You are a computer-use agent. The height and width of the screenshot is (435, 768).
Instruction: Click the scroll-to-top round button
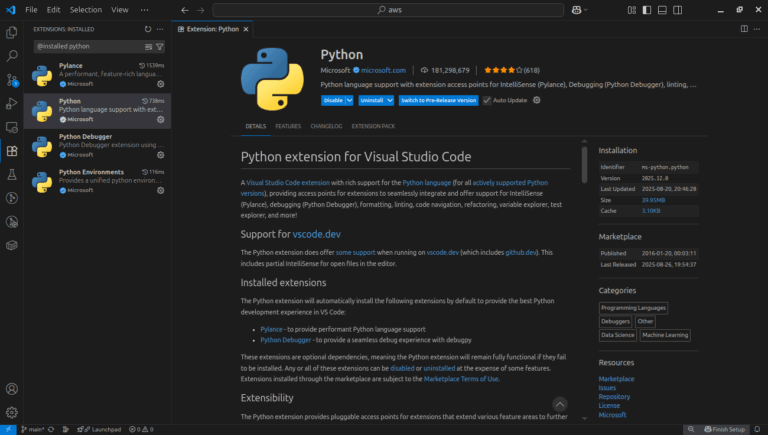pyautogui.click(x=560, y=404)
